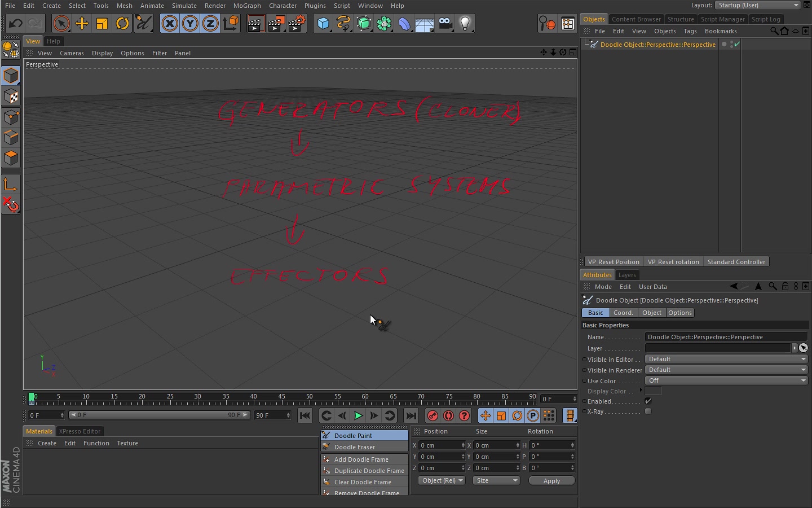Change the Use Color setting from Off
Viewport: 812px width, 508px height.
point(726,380)
